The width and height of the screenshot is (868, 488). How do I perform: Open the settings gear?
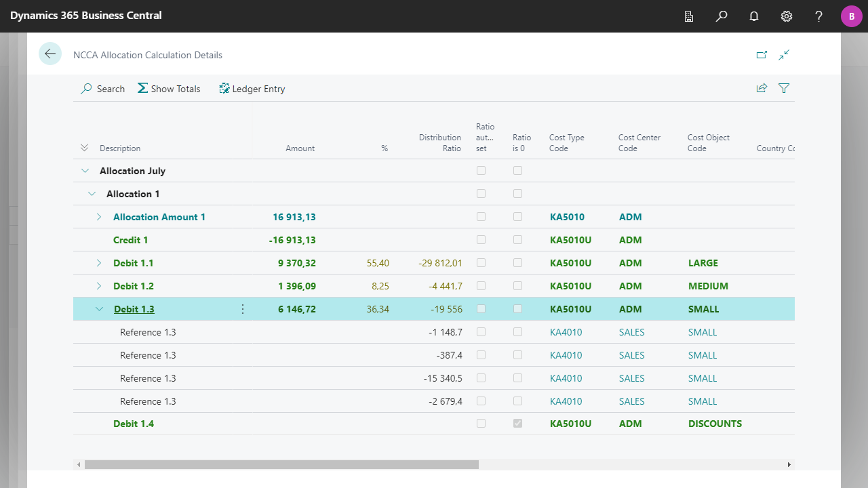pos(787,16)
